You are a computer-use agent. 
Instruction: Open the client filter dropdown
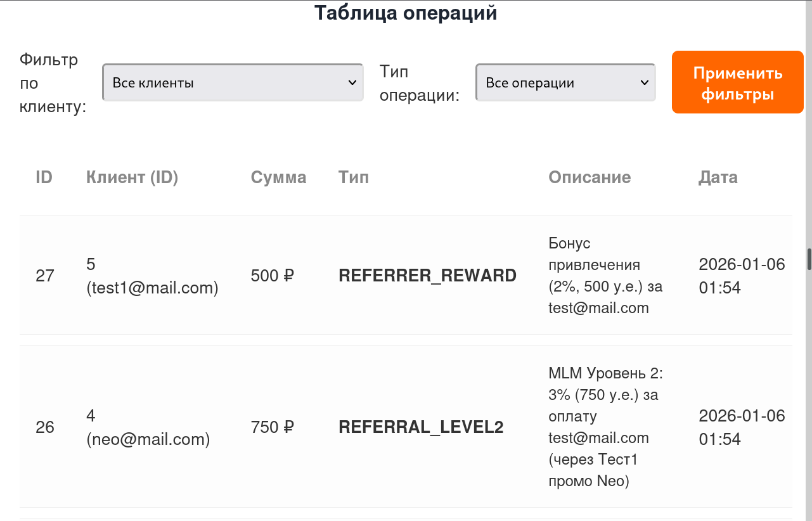(233, 82)
